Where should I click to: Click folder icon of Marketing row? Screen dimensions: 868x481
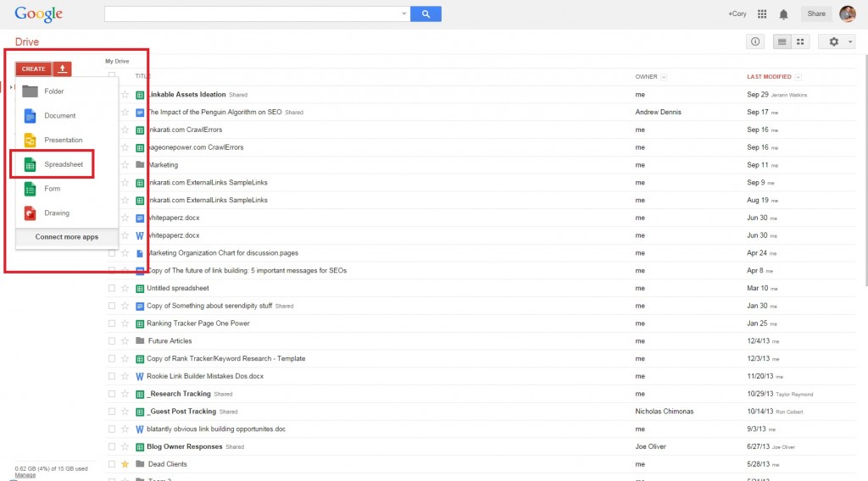click(x=140, y=165)
